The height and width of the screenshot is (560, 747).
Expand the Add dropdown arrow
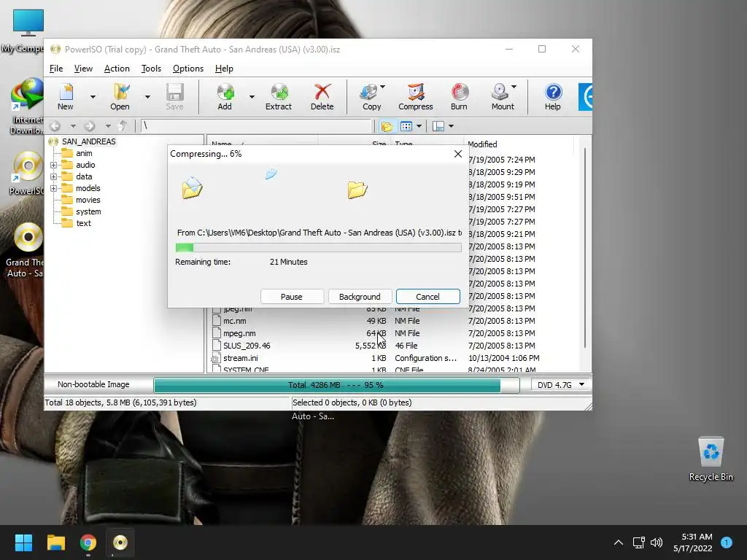coord(252,97)
